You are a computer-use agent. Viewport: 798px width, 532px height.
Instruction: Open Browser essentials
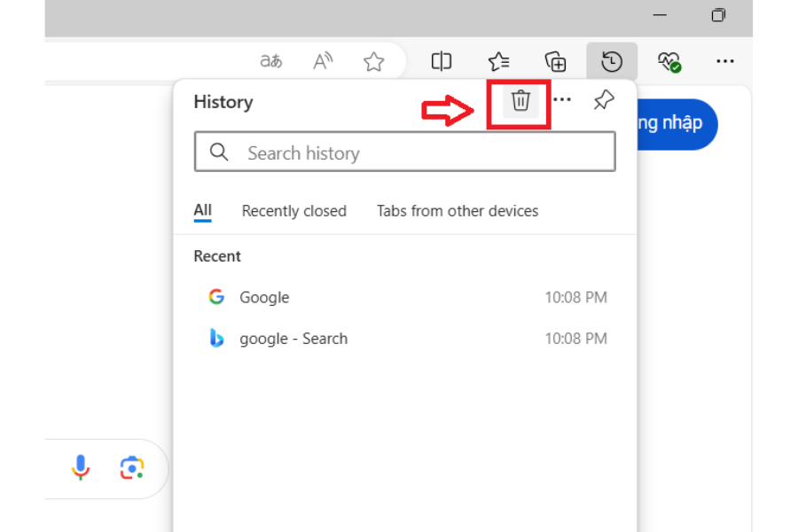(x=670, y=60)
